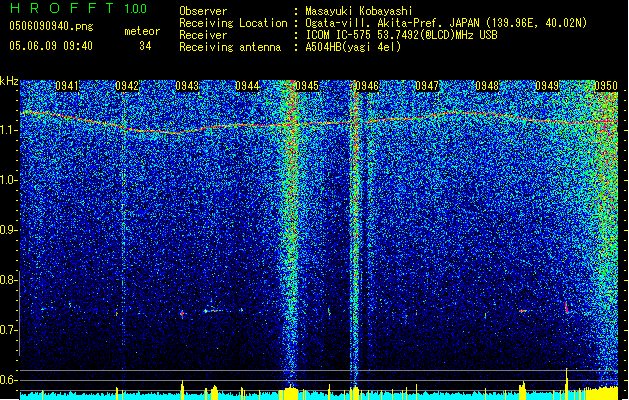Viewport: 629px width, 400px height.
Task: Click the 1.1 frequency axis label
Action: coord(8,130)
